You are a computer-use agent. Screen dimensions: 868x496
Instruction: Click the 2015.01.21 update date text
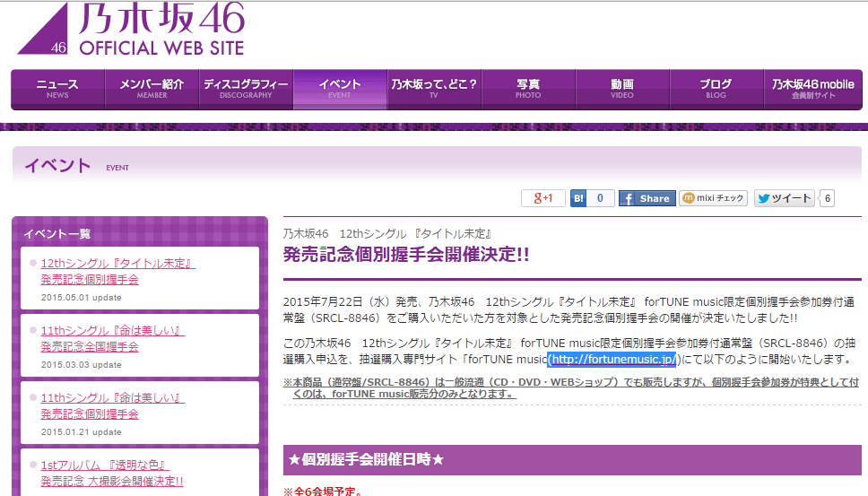pyautogui.click(x=82, y=431)
